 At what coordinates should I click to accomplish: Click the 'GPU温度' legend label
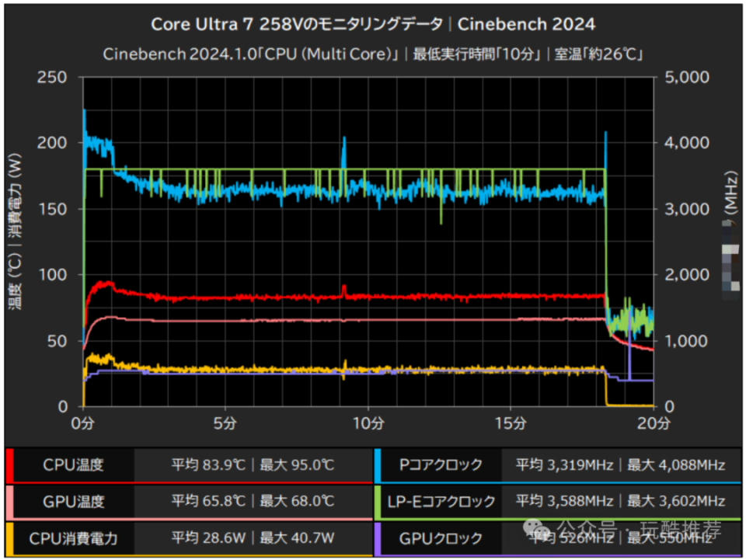tap(73, 502)
